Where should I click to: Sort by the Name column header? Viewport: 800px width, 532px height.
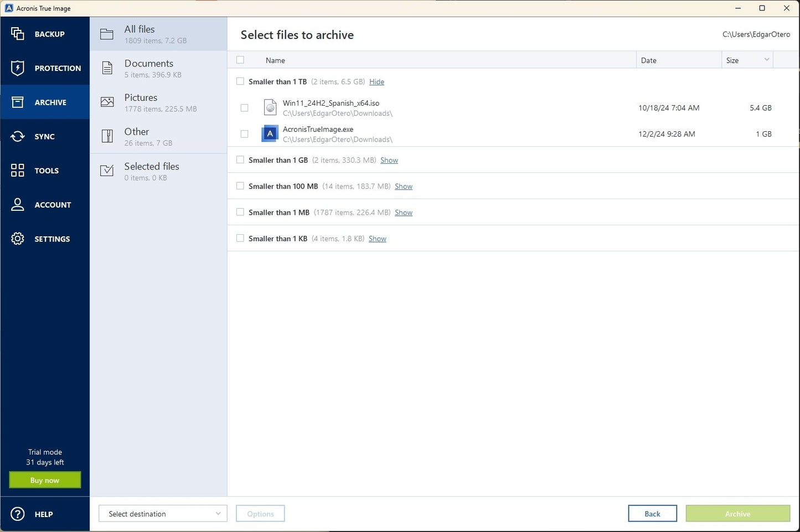[x=275, y=60]
